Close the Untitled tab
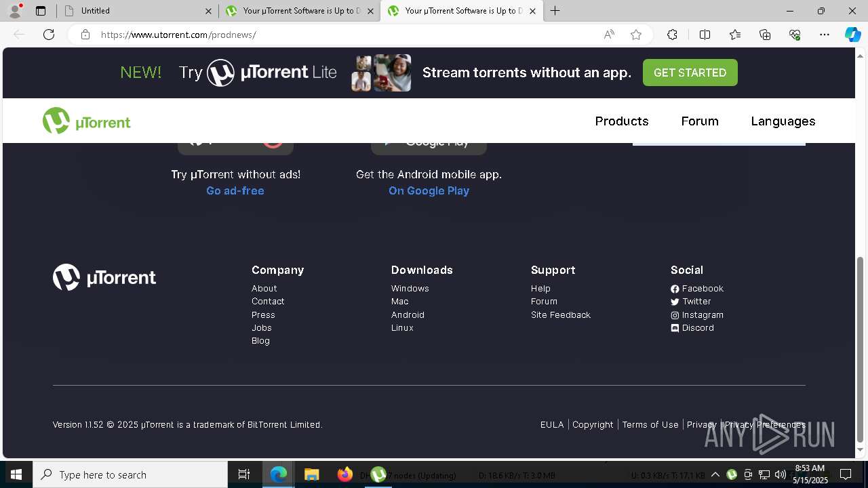The height and width of the screenshot is (488, 868). pyautogui.click(x=210, y=11)
